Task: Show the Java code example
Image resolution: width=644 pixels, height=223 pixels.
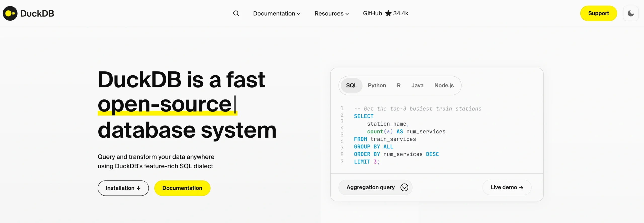Action: (417, 85)
